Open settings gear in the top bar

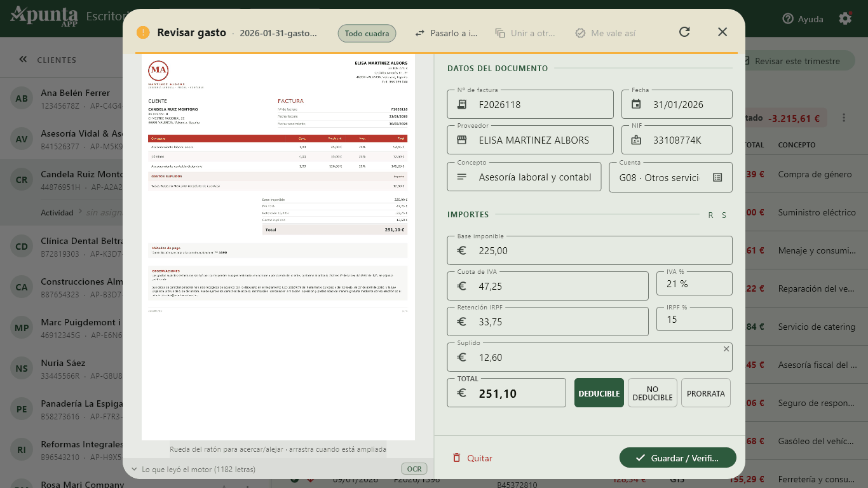tap(845, 18)
